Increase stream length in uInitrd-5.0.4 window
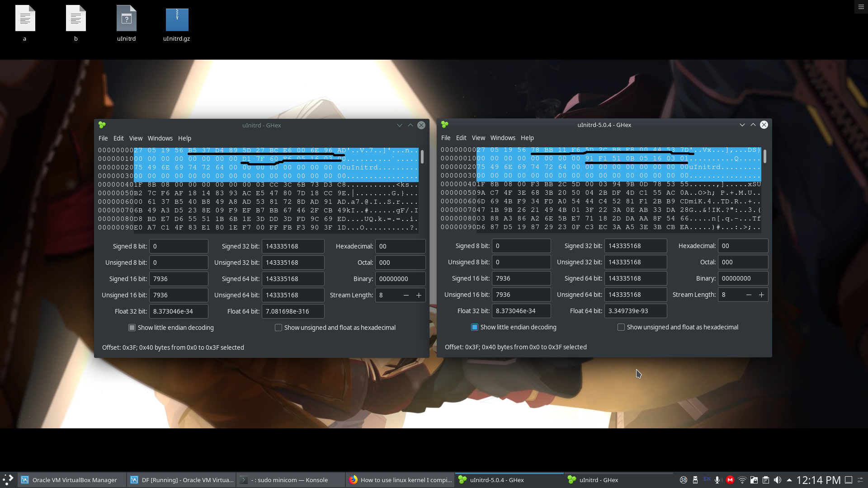This screenshot has height=488, width=868. click(x=761, y=295)
